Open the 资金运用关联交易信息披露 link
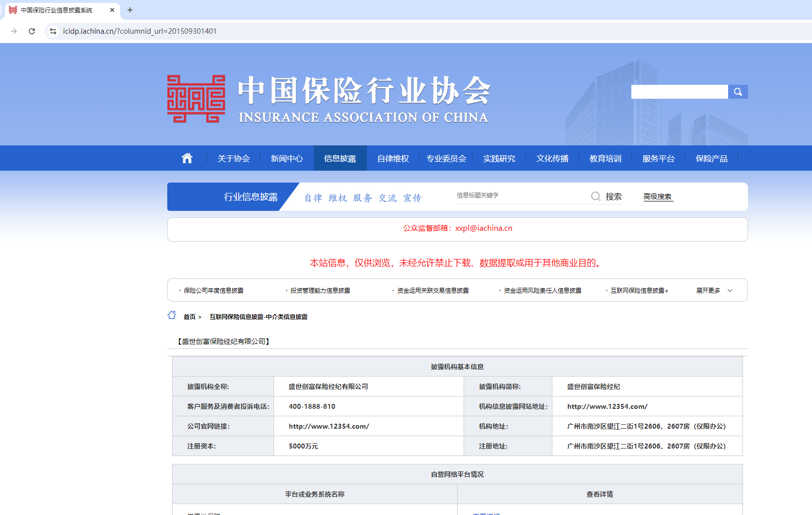Viewport: 812px width, 515px height. tap(432, 291)
